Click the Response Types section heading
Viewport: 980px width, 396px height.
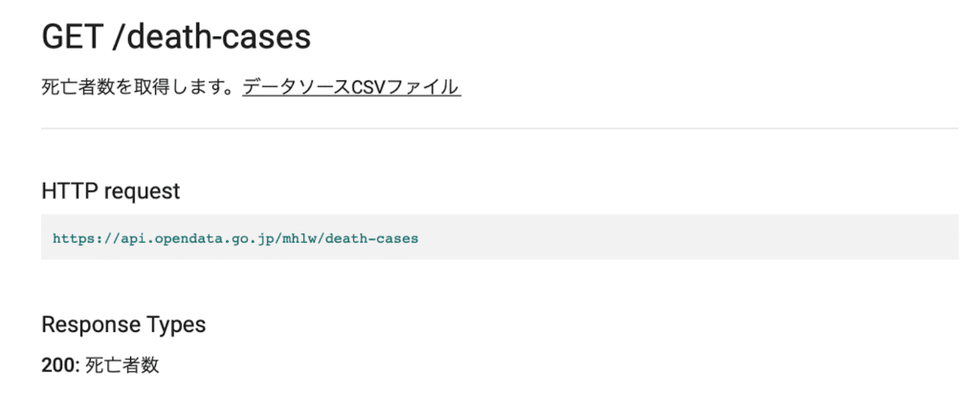(123, 325)
